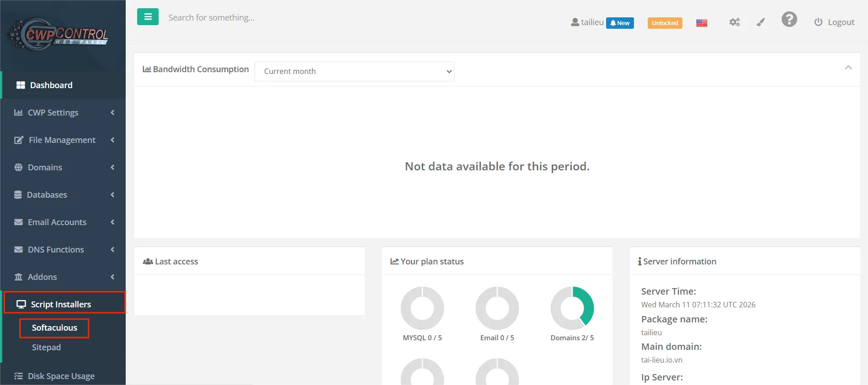
Task: Open the Dashboard menu item
Action: tap(51, 85)
